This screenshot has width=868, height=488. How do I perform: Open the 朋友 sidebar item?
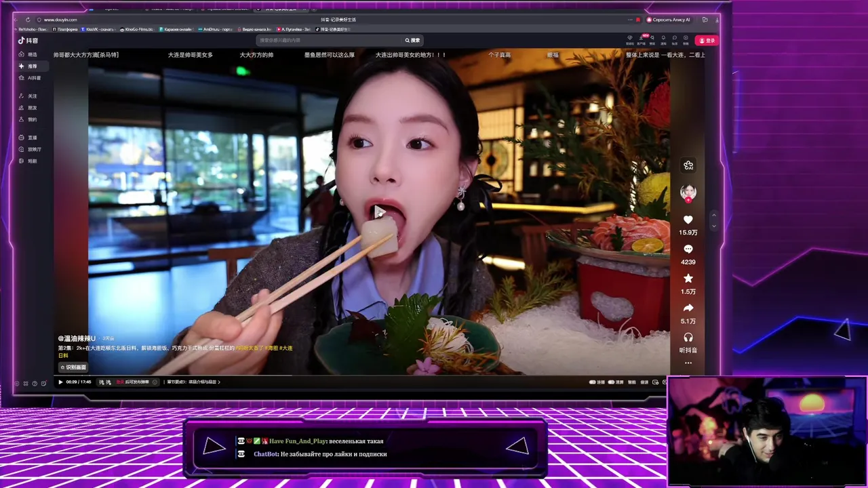pos(28,108)
